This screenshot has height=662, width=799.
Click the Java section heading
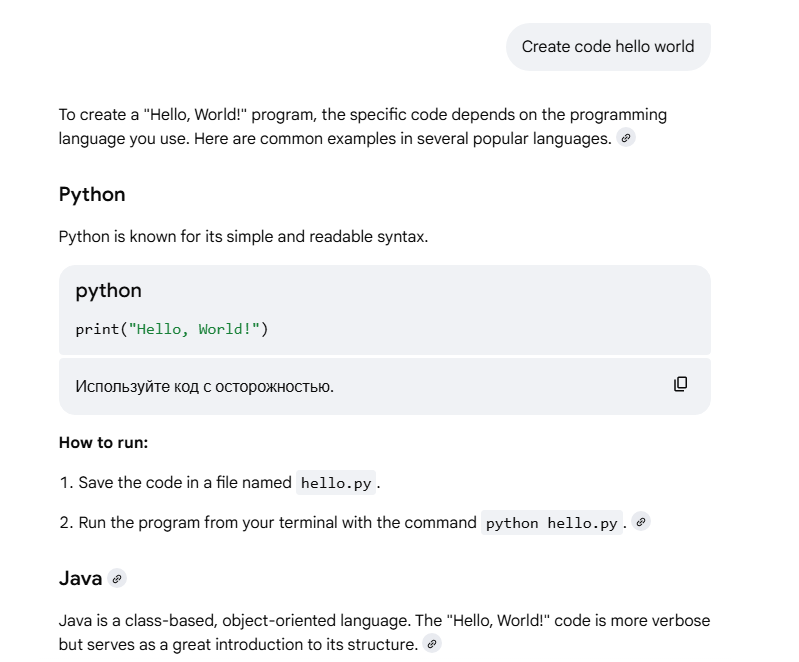pyautogui.click(x=80, y=579)
